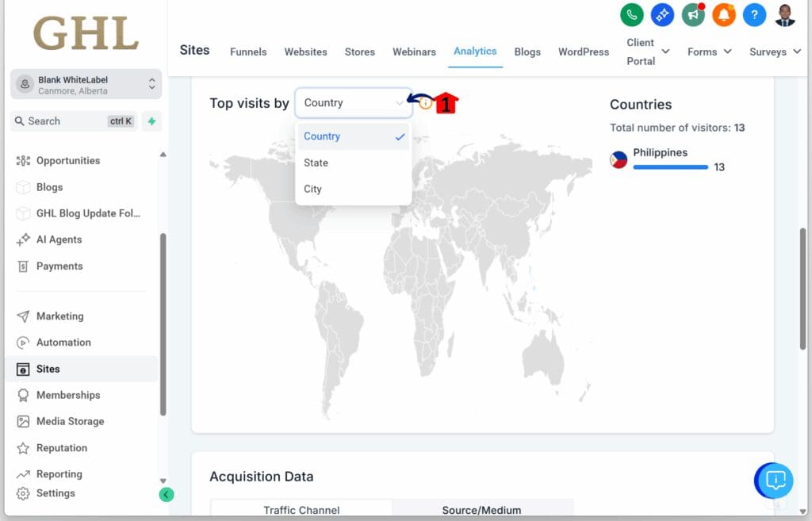Open the Payments section

58,266
